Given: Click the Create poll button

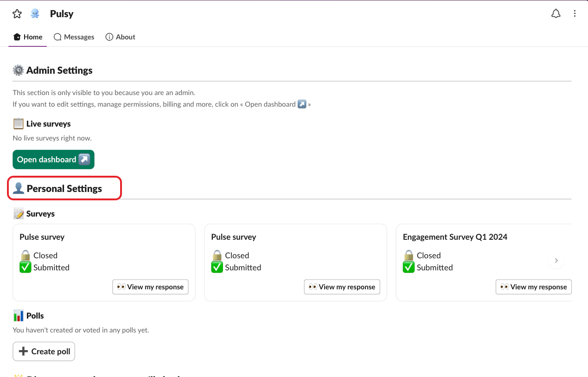Looking at the screenshot, I should [x=44, y=351].
